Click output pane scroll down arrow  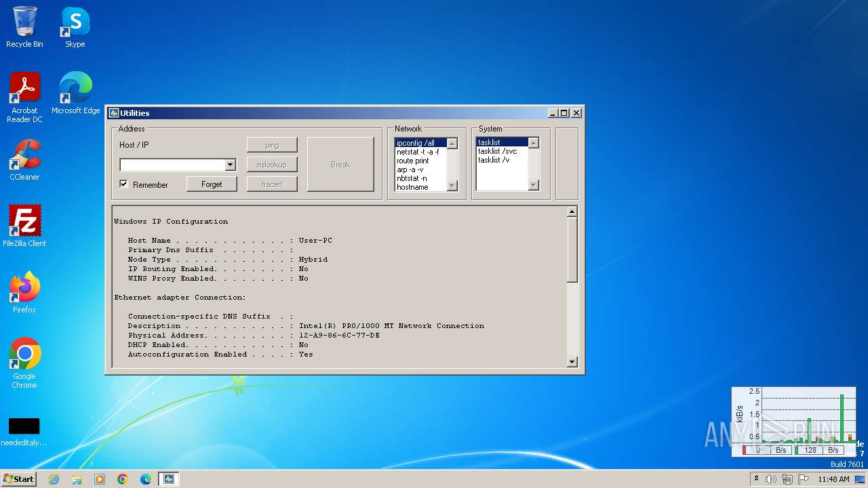point(572,362)
